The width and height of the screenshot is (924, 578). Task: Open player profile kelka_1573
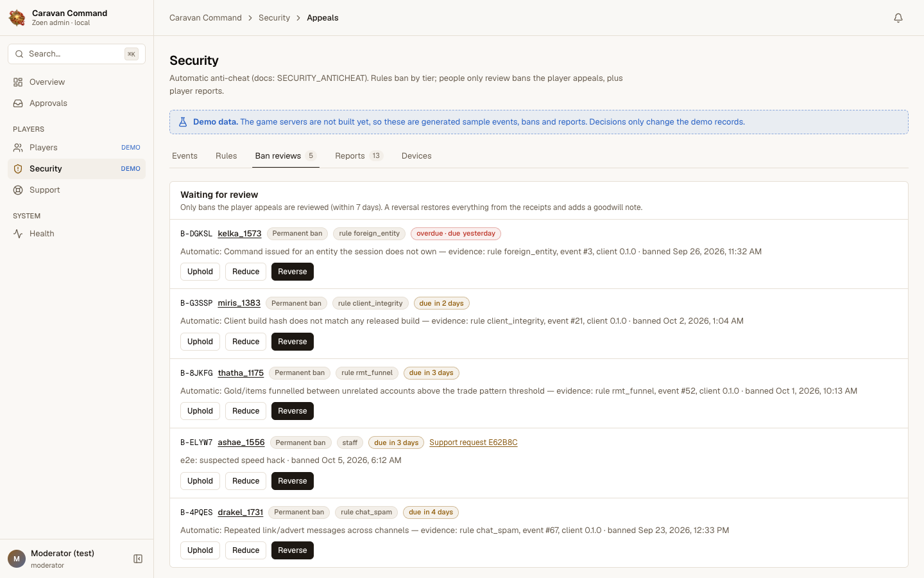point(239,234)
